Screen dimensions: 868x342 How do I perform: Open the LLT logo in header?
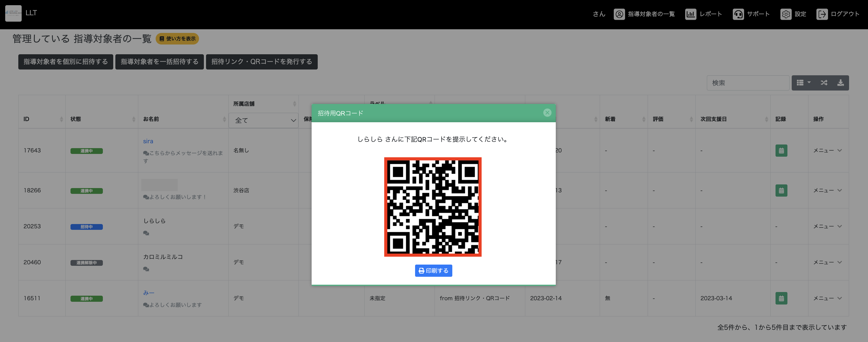pos(13,13)
